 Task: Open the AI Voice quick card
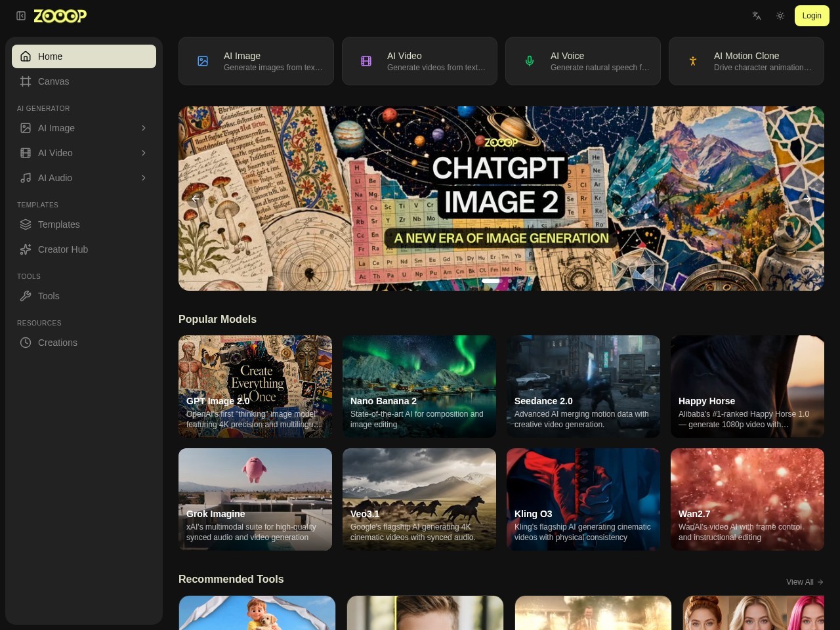pyautogui.click(x=583, y=61)
